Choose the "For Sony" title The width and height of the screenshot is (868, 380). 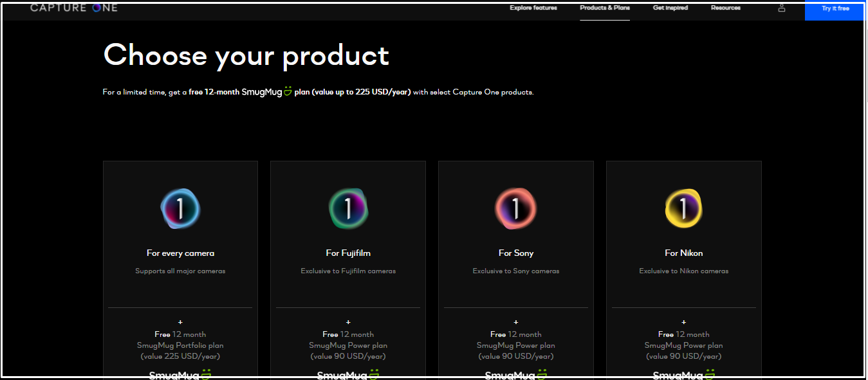pyautogui.click(x=515, y=253)
